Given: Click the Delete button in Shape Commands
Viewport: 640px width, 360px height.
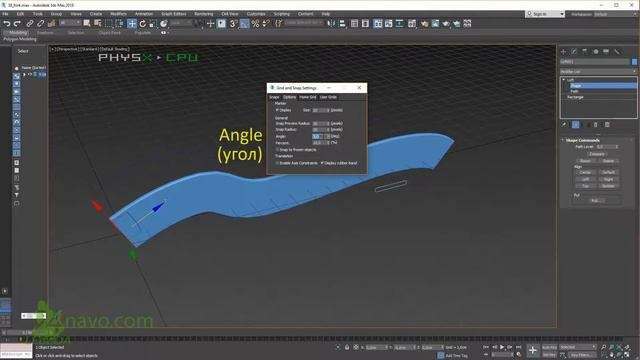Looking at the screenshot, I should pyautogui.click(x=608, y=161).
